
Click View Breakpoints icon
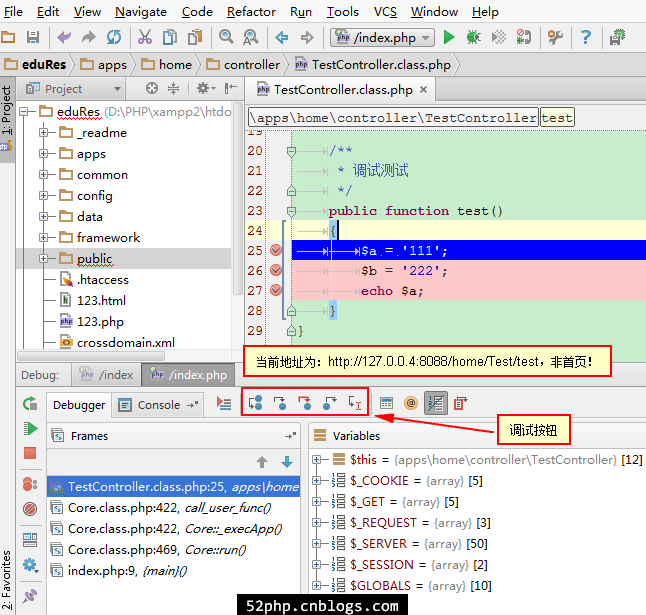30,484
